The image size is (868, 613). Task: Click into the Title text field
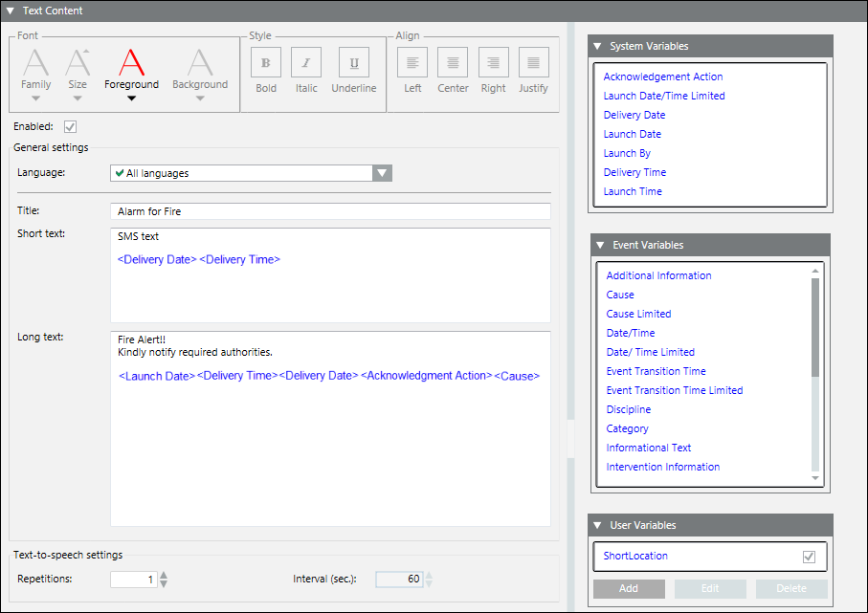click(330, 211)
